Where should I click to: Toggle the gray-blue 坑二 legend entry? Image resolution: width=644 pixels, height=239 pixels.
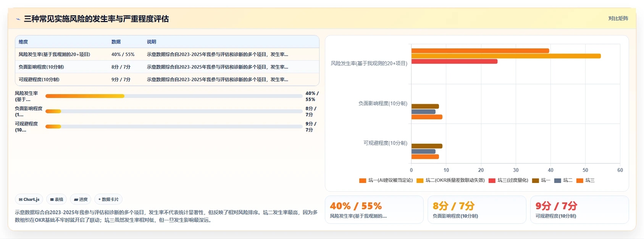pyautogui.click(x=563, y=180)
